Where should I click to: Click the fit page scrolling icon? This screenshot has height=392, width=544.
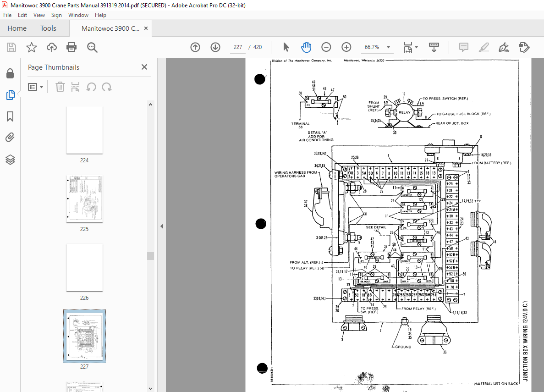(x=408, y=47)
